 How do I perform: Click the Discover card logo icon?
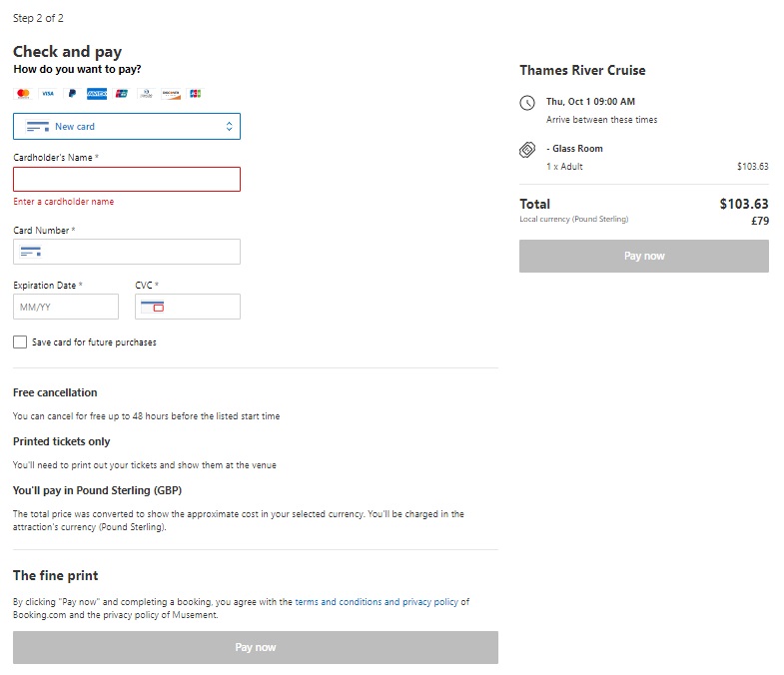click(x=171, y=94)
